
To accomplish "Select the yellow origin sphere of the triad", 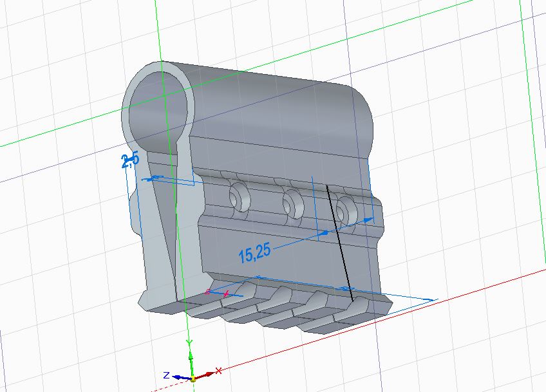I will click(192, 378).
